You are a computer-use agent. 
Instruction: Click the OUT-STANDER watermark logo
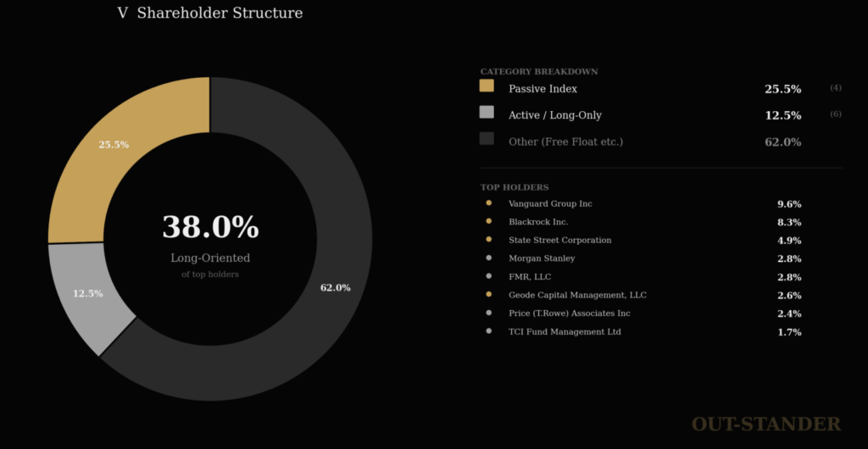click(765, 424)
